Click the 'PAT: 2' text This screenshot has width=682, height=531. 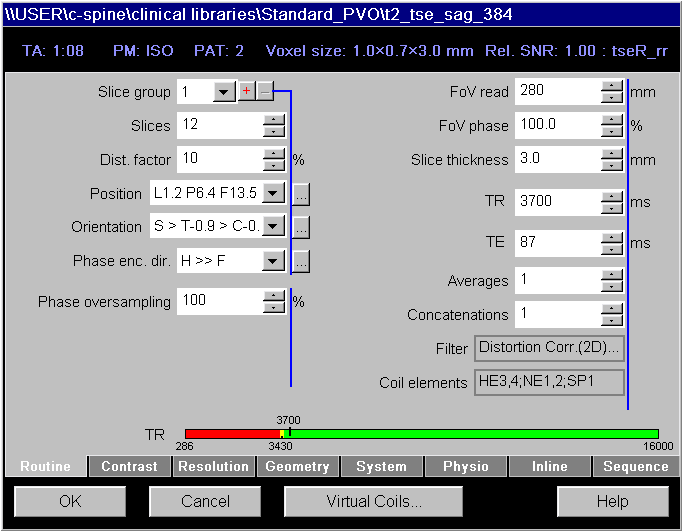[x=219, y=51]
